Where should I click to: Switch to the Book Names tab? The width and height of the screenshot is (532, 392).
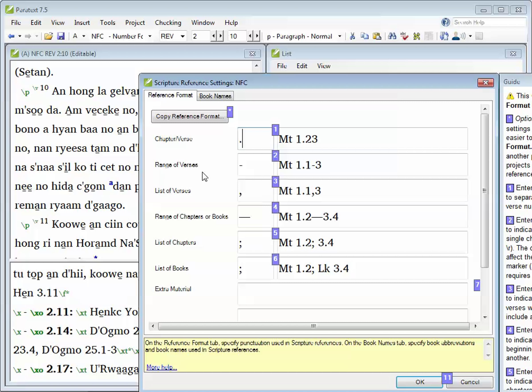[x=215, y=96]
